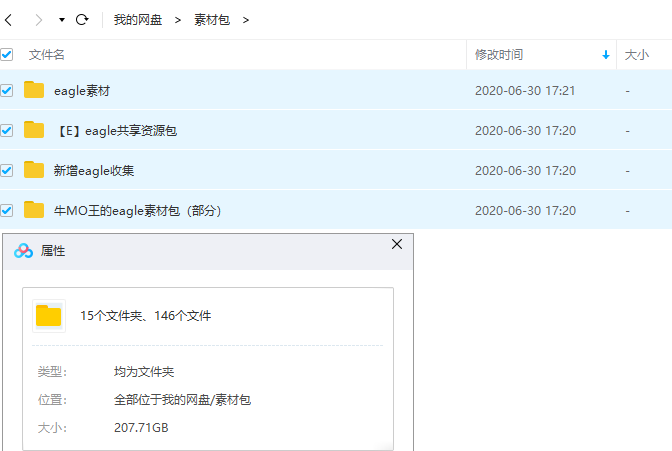The image size is (672, 451).
Task: Click the 【E】eagle共享资源包 folder icon
Action: (34, 130)
